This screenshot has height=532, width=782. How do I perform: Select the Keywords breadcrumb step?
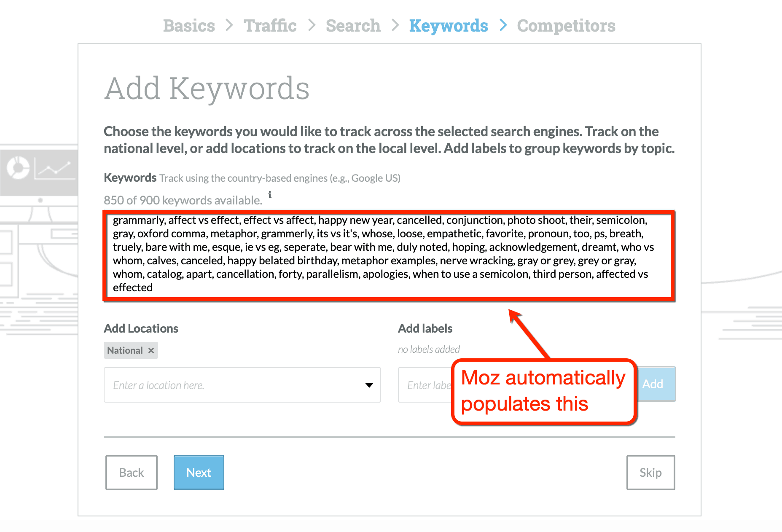(x=449, y=25)
